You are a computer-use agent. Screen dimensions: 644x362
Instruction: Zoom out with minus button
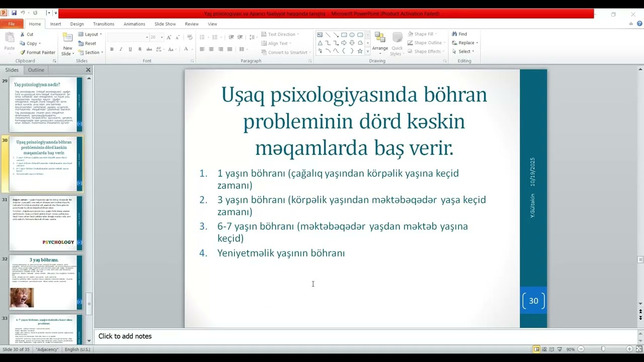[581, 349]
